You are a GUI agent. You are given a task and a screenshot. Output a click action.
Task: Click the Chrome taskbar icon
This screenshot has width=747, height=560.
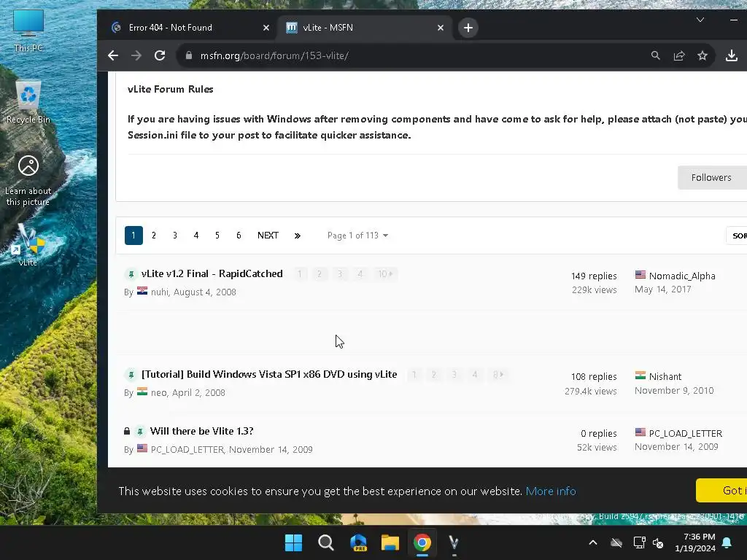(x=422, y=542)
